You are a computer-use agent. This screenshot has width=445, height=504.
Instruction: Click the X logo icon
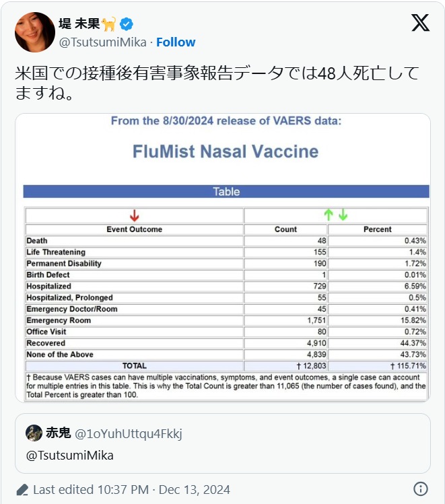[x=420, y=24]
